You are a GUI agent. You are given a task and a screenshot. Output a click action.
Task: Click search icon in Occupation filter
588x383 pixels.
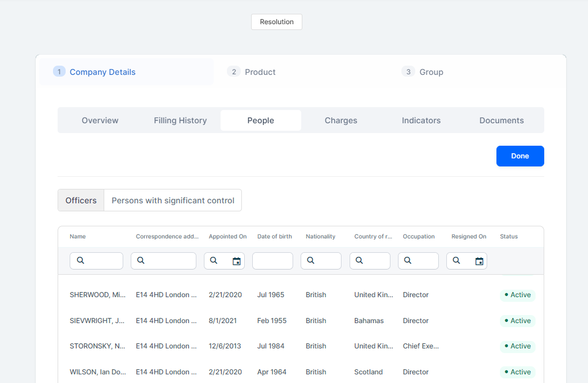click(408, 260)
